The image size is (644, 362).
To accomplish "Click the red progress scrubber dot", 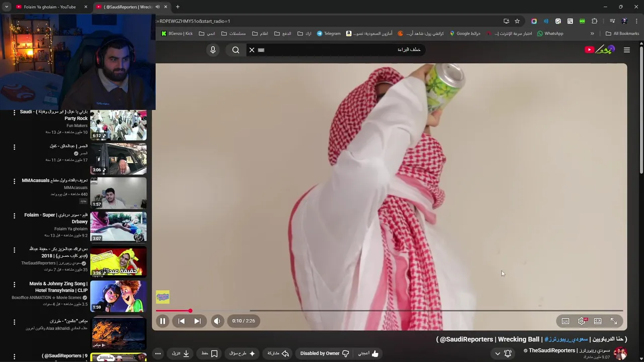I will click(x=190, y=311).
